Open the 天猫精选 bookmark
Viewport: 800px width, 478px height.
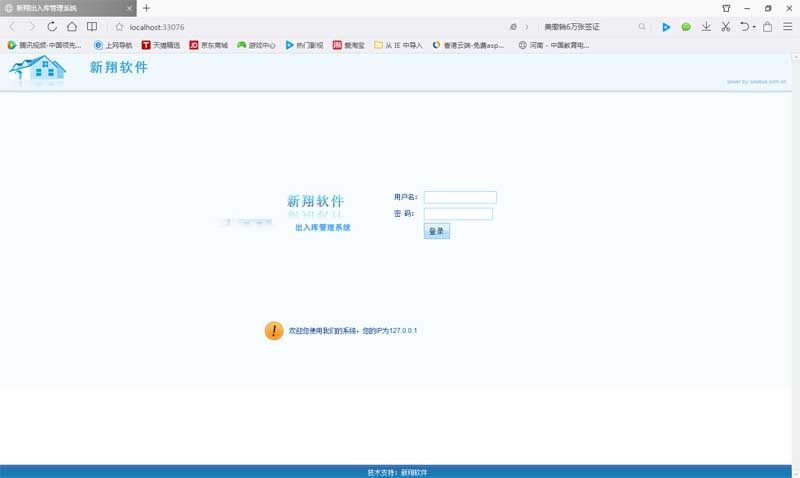click(x=161, y=45)
